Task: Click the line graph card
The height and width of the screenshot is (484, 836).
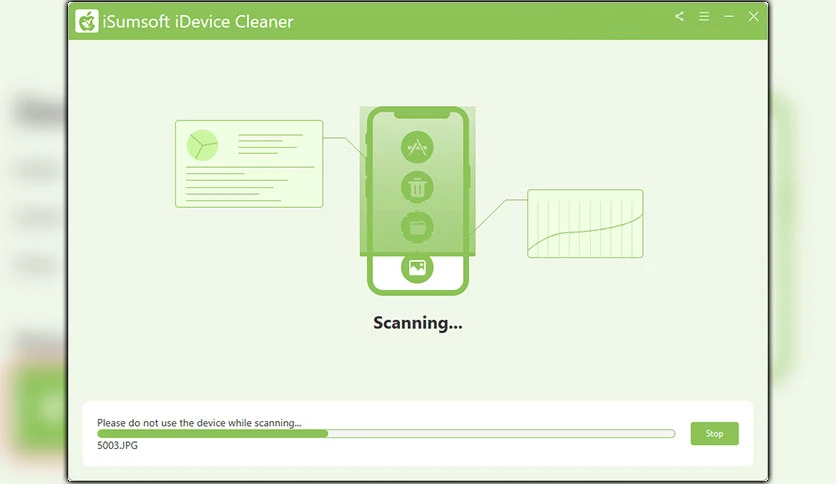Action: 585,223
